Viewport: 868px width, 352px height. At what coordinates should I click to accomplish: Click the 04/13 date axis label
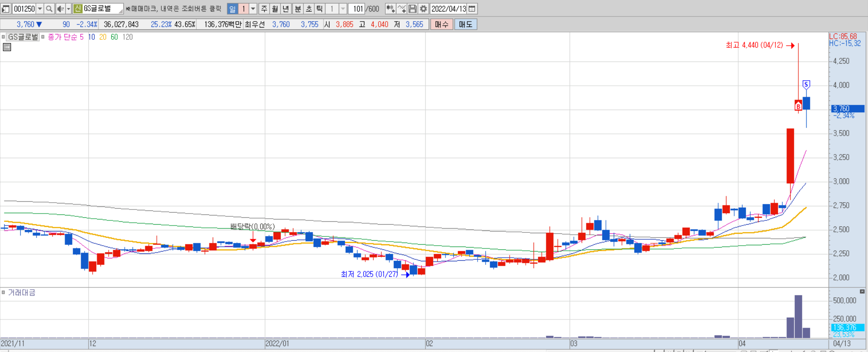842,343
